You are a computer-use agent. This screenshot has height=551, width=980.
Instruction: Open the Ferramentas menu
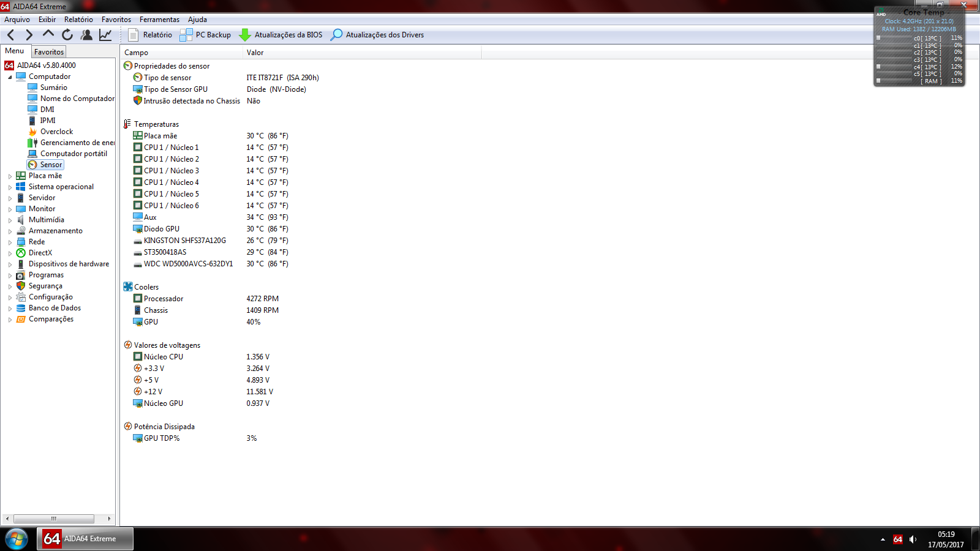pos(159,20)
